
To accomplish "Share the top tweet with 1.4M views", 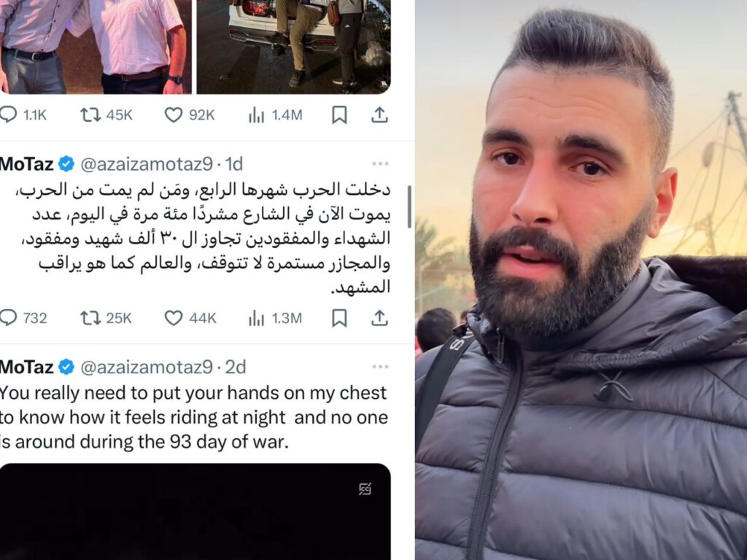I will coord(379,114).
